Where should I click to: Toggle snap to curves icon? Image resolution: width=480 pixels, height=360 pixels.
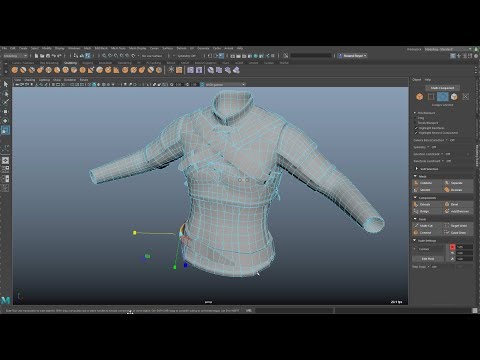[x=110, y=56]
